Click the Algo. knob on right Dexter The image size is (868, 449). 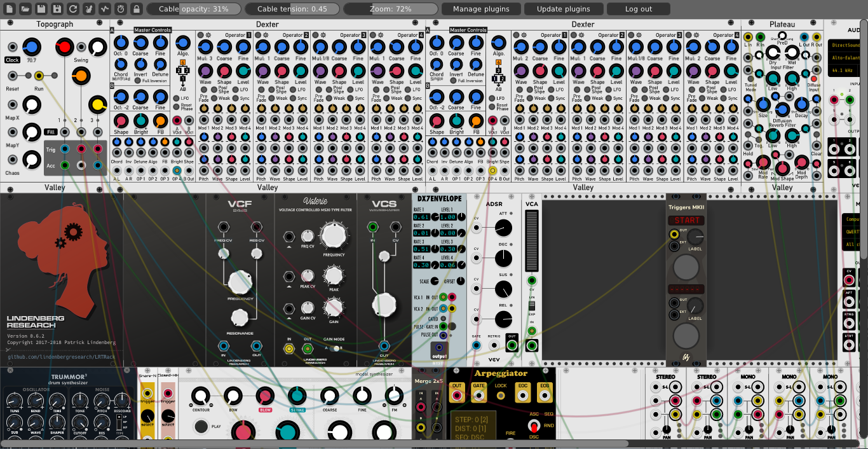499,43
